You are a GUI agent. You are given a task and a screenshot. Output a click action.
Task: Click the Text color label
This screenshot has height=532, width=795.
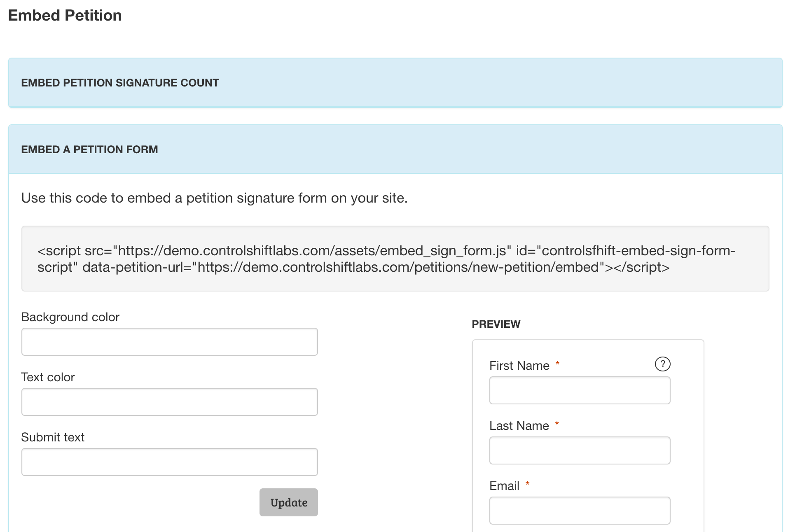48,377
